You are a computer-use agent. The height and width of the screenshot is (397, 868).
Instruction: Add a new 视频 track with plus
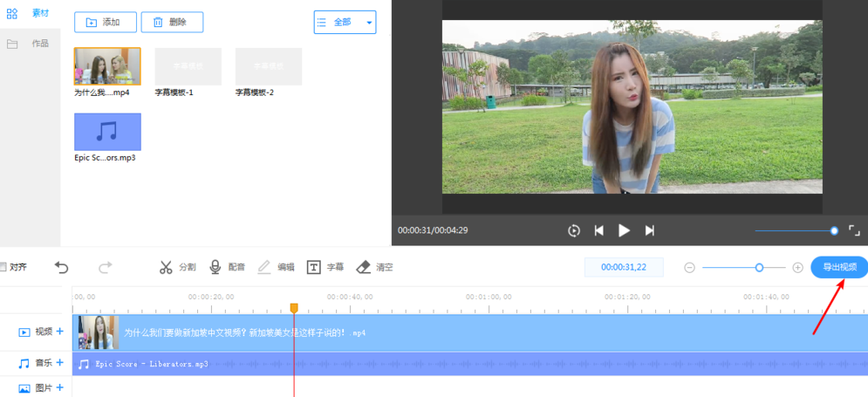pos(60,332)
